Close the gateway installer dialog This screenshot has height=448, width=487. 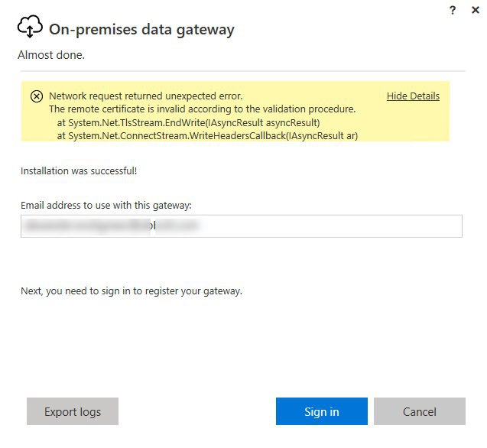point(476,10)
